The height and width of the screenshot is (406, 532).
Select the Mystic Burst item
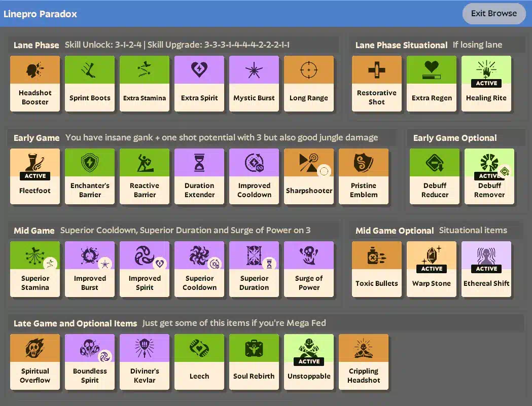pos(254,84)
